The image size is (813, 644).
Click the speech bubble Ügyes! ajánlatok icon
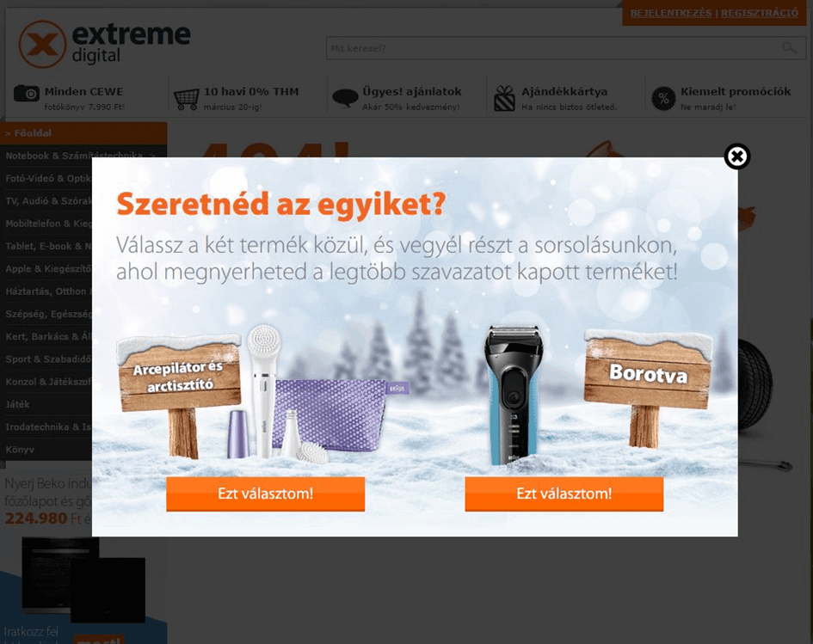(x=345, y=97)
